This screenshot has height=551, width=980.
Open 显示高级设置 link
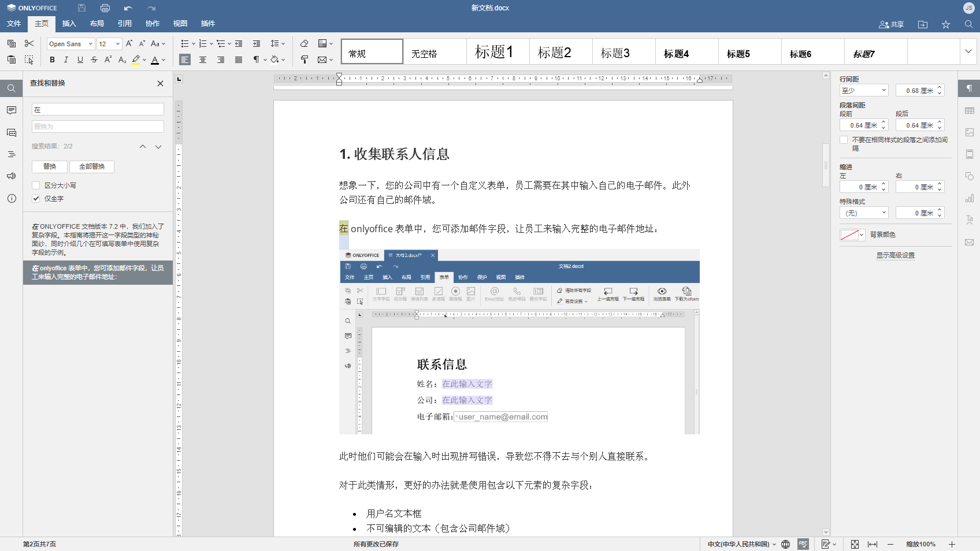tap(895, 255)
